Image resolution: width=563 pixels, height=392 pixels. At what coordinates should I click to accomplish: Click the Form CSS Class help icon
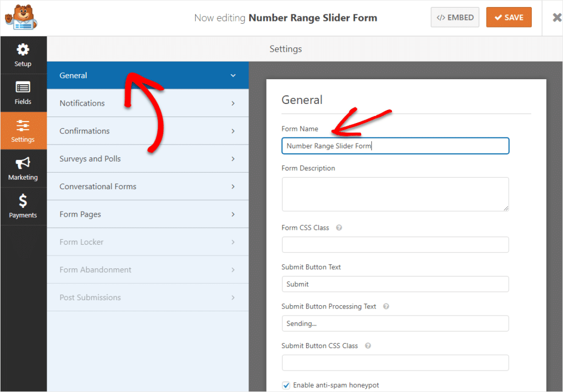point(339,228)
